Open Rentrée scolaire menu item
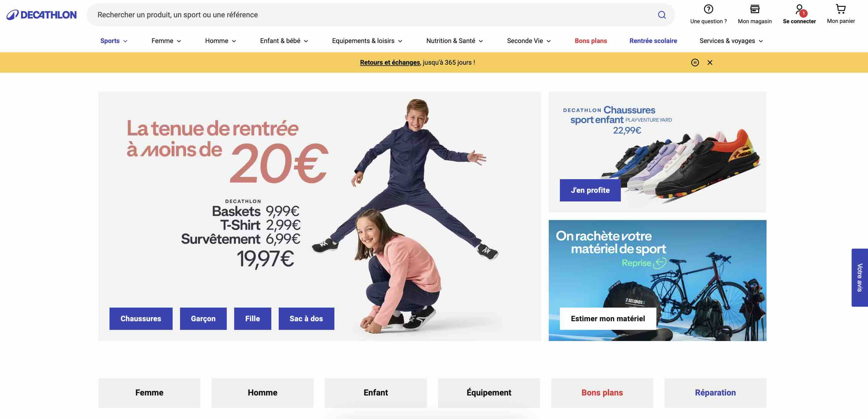The width and height of the screenshot is (868, 419). tap(653, 41)
